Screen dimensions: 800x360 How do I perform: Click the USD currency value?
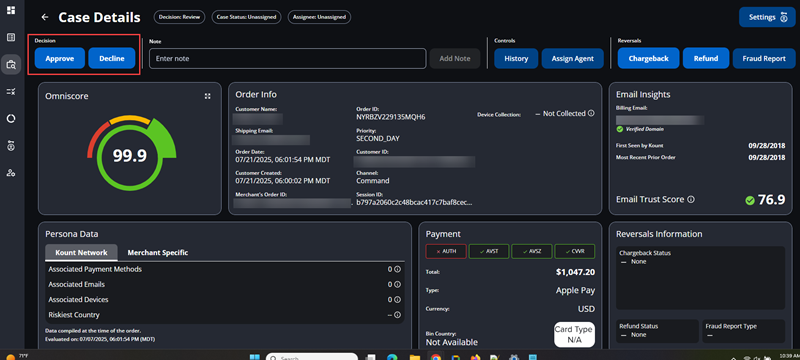pyautogui.click(x=586, y=309)
